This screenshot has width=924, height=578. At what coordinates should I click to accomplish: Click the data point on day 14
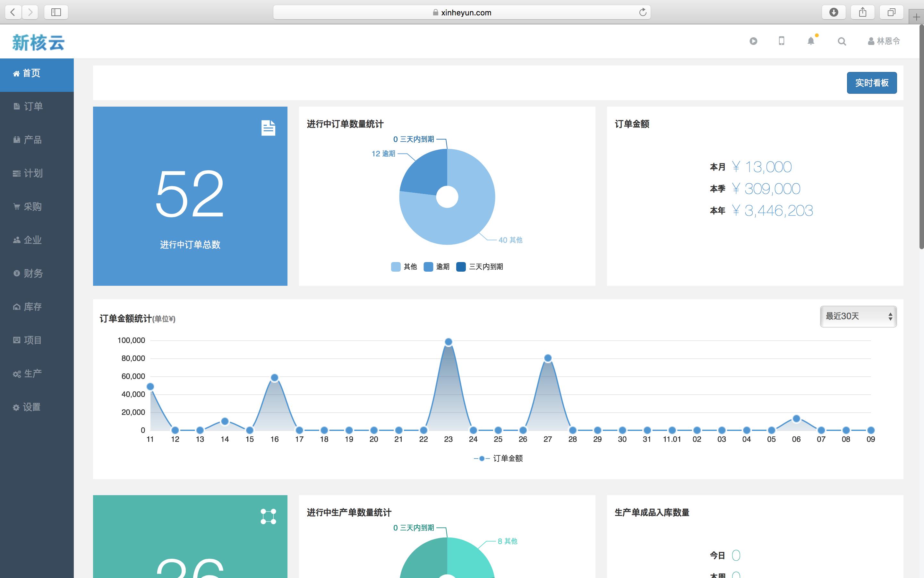point(225,421)
